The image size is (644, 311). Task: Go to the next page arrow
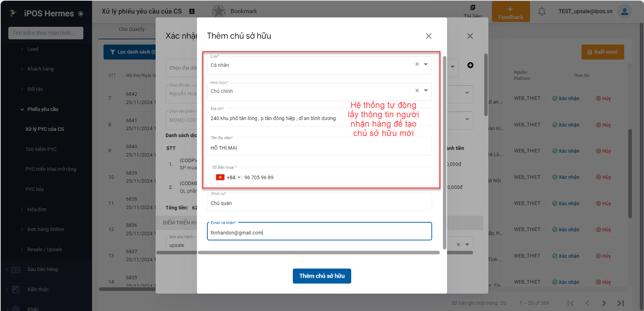coord(604,303)
